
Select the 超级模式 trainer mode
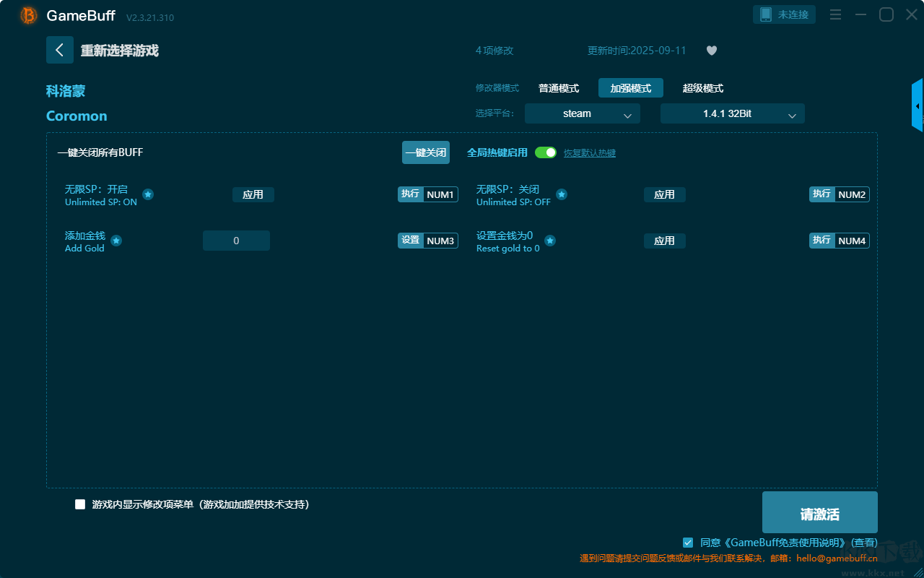pos(702,88)
